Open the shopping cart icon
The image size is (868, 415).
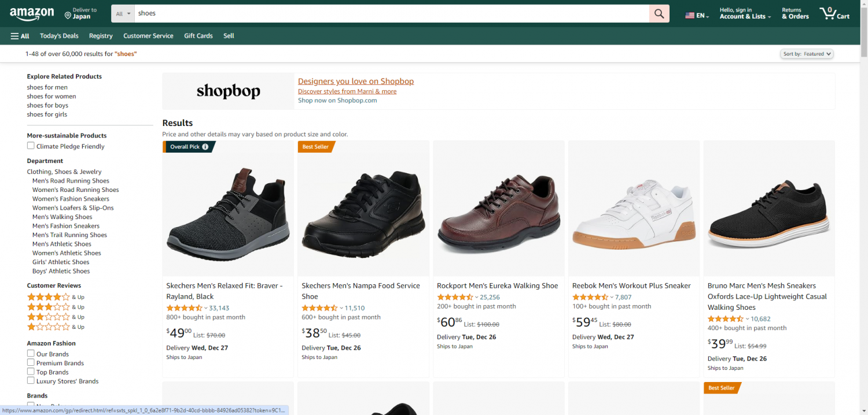[834, 13]
